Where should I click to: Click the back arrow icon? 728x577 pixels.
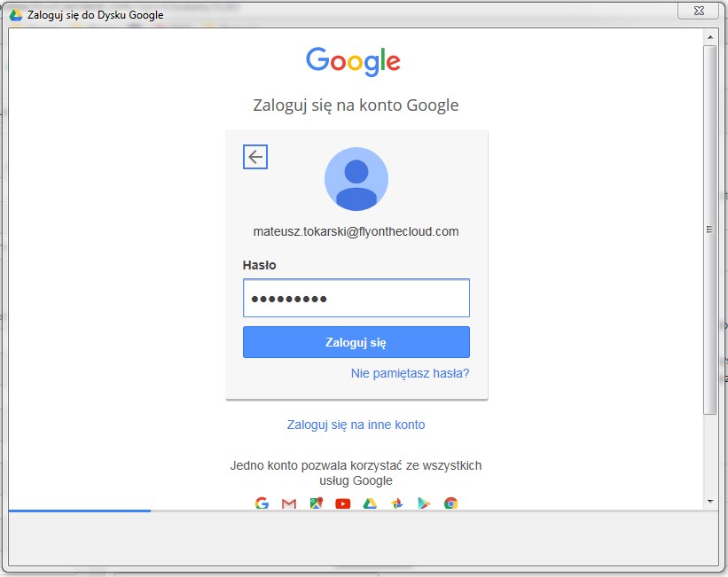255,157
